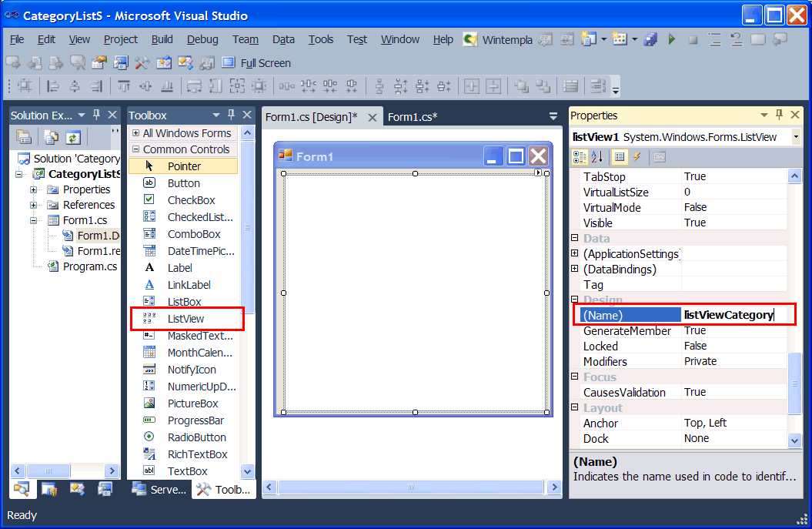Pin the Toolbox panel

(231, 115)
